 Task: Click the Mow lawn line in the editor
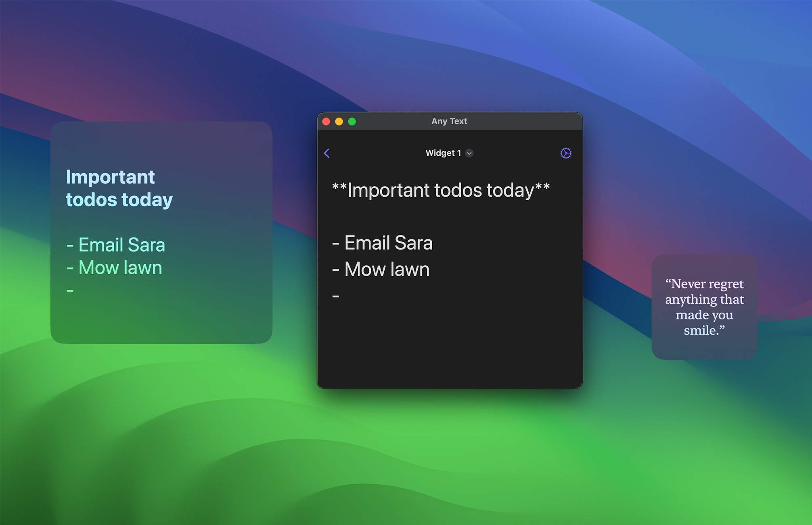[381, 269]
